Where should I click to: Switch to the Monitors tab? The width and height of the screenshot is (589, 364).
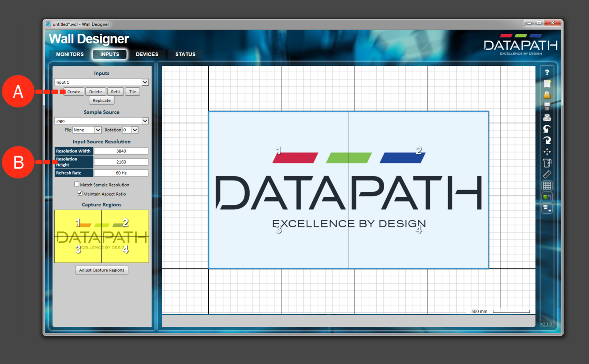coord(70,55)
